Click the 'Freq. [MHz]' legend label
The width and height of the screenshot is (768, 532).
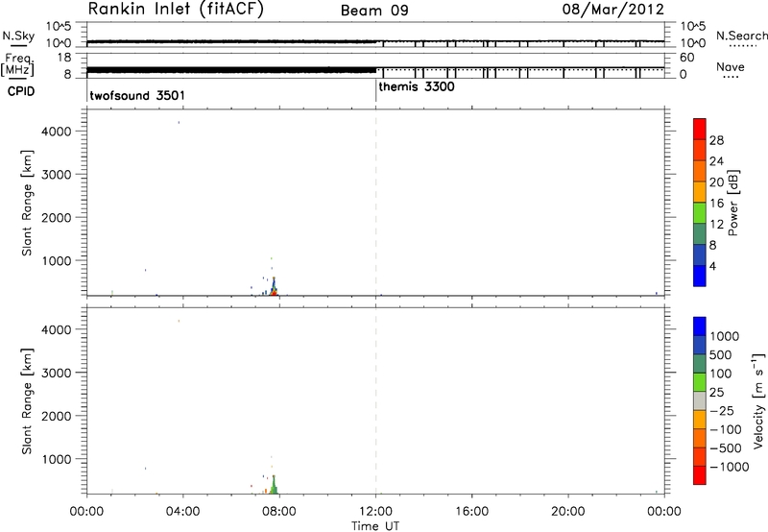[18, 64]
